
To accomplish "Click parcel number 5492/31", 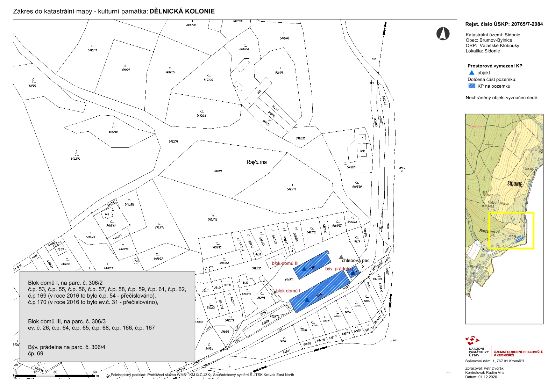I will click(x=173, y=141).
